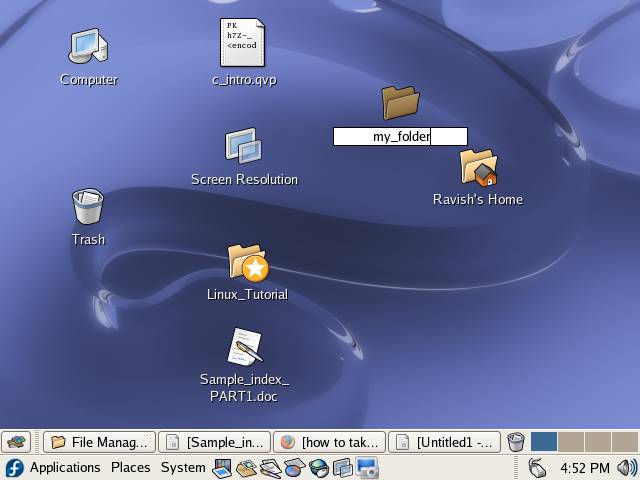640x480 pixels.
Task: Open the System menu
Action: pyautogui.click(x=183, y=467)
